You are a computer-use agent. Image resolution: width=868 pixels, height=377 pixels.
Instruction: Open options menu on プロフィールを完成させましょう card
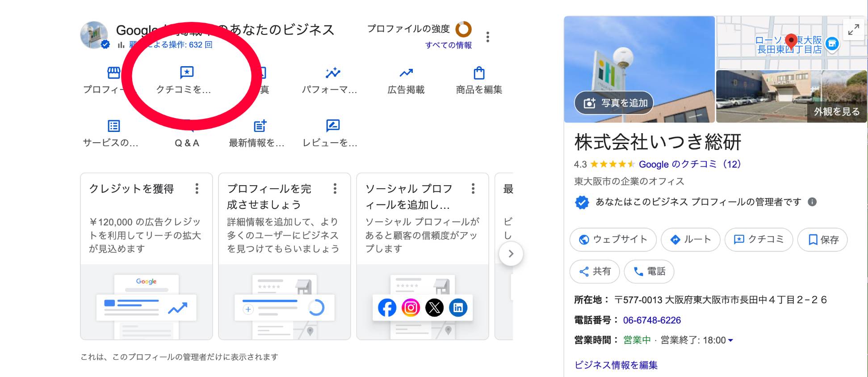(x=335, y=189)
